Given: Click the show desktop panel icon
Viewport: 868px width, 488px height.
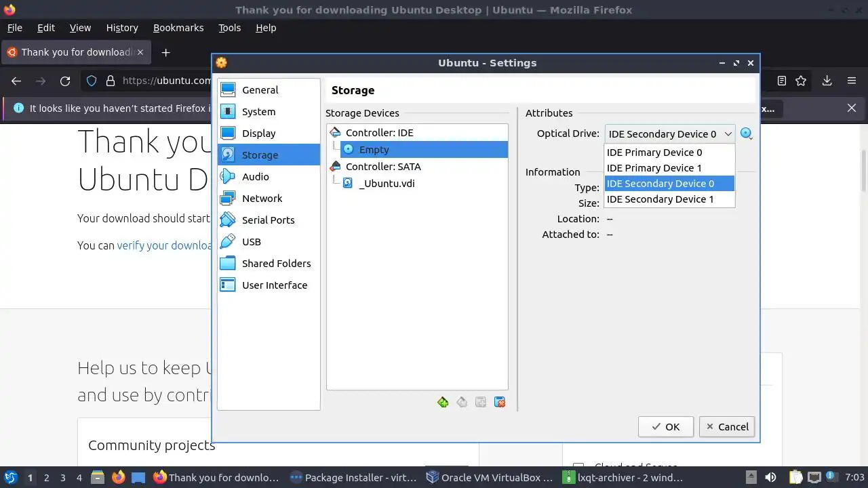Looking at the screenshot, I should (x=138, y=478).
